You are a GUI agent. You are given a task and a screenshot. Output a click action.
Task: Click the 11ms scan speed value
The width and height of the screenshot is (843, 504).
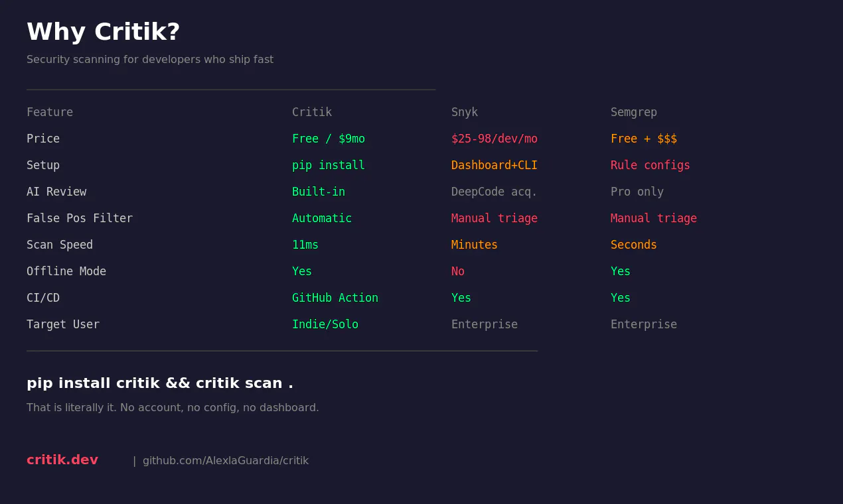pyautogui.click(x=305, y=245)
